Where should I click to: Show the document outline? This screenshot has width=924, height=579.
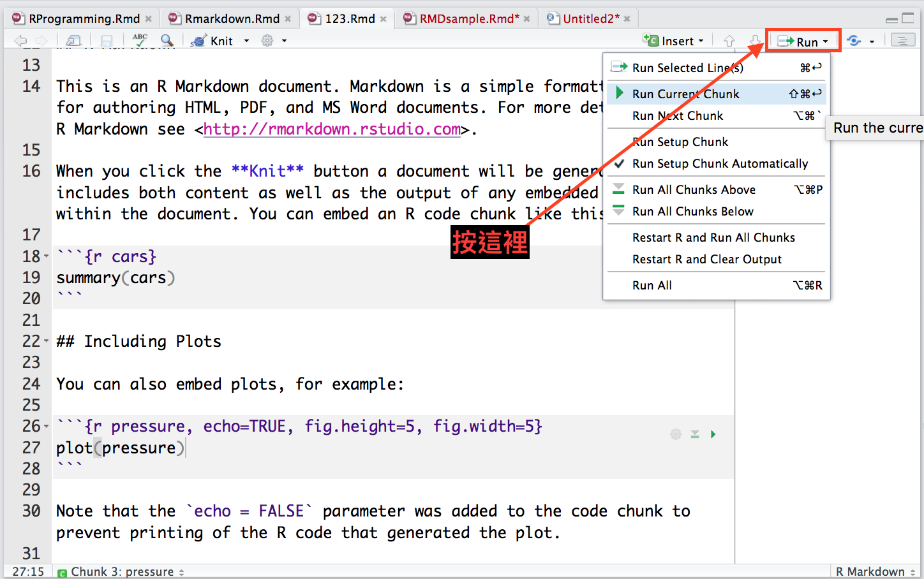pos(902,41)
